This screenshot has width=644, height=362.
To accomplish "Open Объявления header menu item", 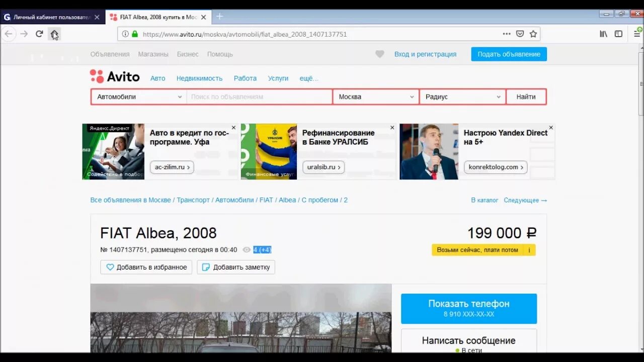I will click(110, 54).
